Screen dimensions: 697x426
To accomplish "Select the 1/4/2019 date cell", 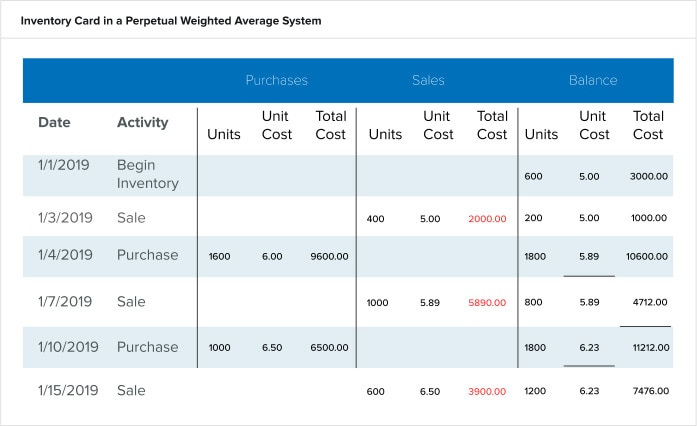I will coord(65,255).
